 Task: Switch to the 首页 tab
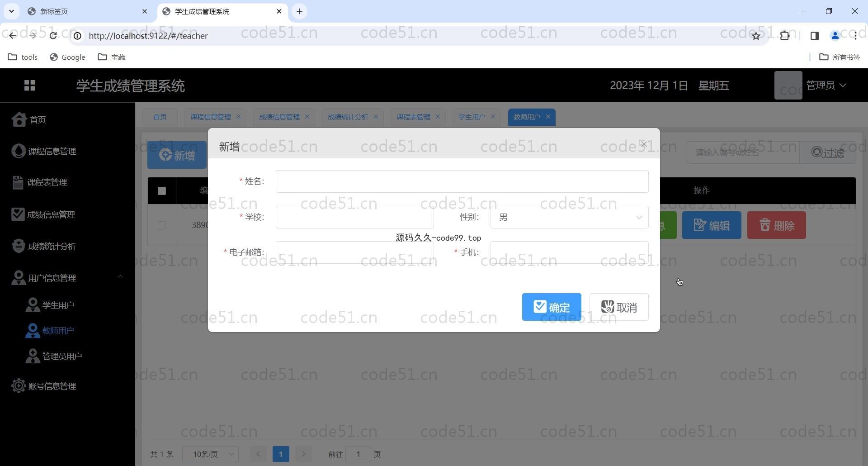tap(160, 117)
